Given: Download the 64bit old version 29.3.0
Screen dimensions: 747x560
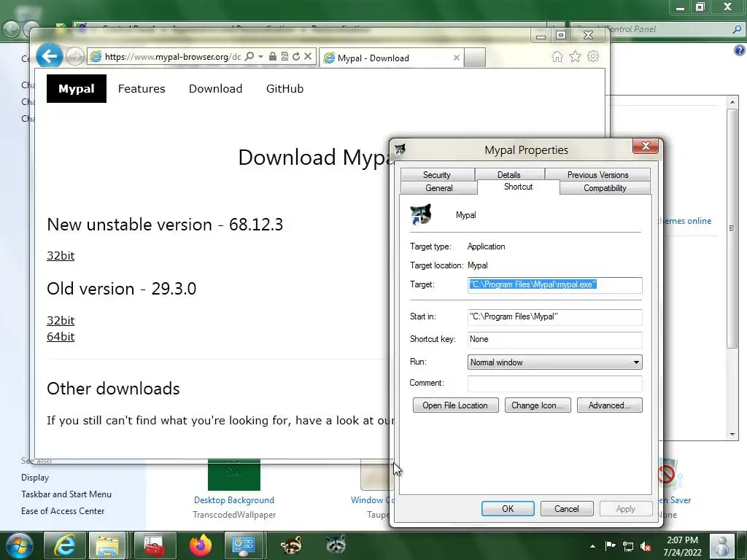Looking at the screenshot, I should pos(61,337).
